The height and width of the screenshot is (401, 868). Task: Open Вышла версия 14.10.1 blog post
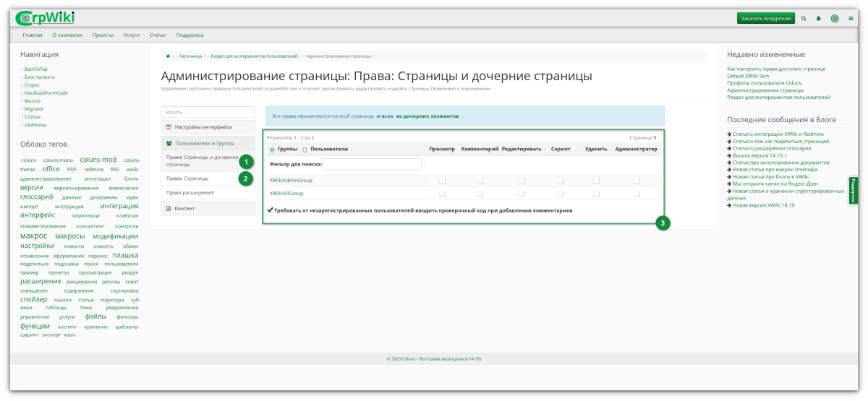pyautogui.click(x=759, y=155)
